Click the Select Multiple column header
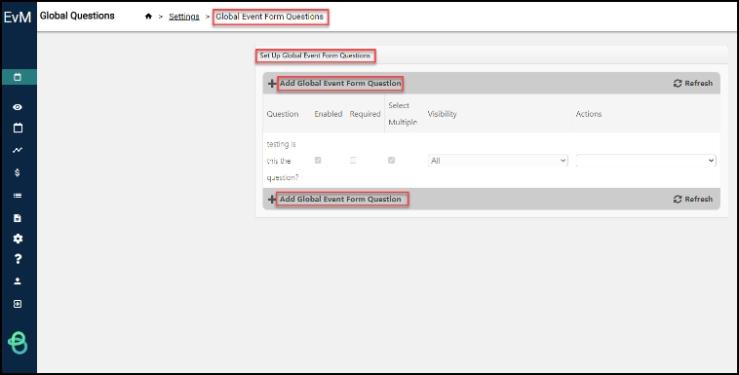The image size is (739, 375). [402, 114]
